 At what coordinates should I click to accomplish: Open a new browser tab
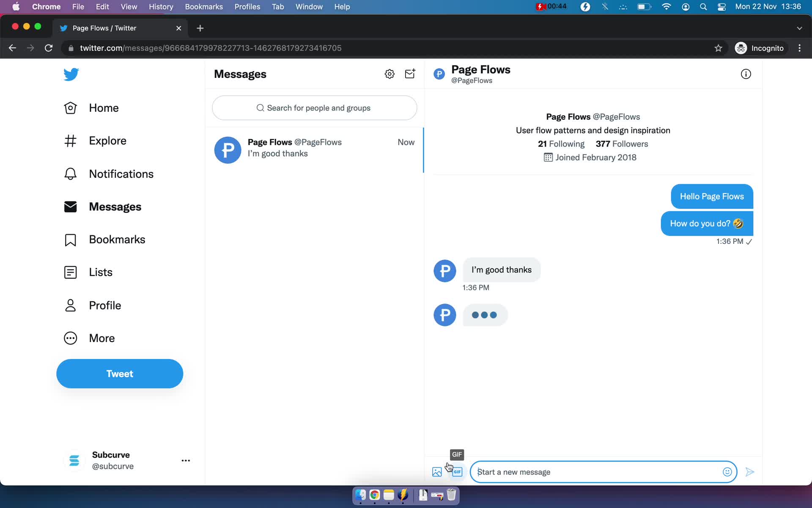(200, 28)
